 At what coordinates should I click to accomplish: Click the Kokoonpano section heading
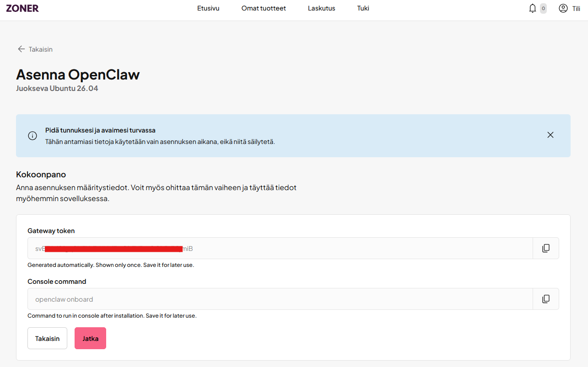point(41,175)
